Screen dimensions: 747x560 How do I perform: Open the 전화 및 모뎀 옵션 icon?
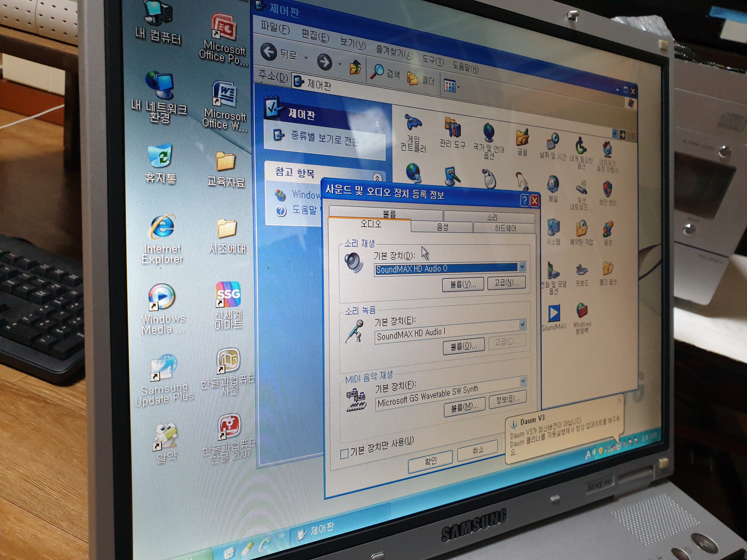[553, 278]
